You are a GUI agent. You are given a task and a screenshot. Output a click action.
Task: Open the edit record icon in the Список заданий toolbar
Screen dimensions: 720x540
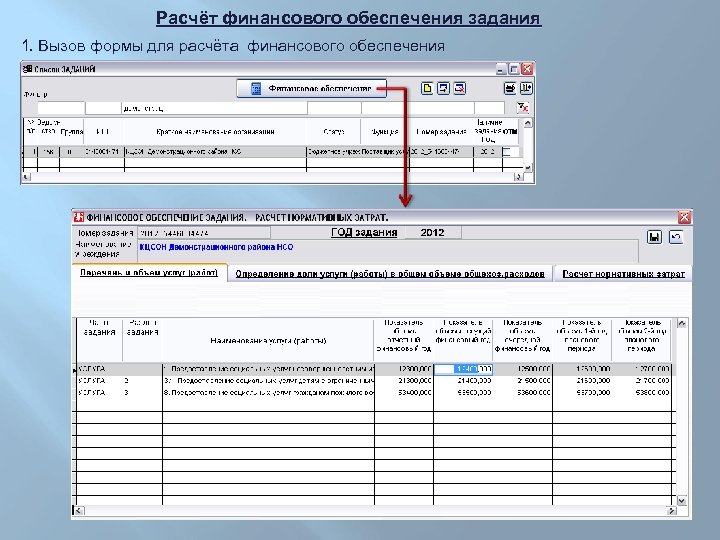[443, 88]
